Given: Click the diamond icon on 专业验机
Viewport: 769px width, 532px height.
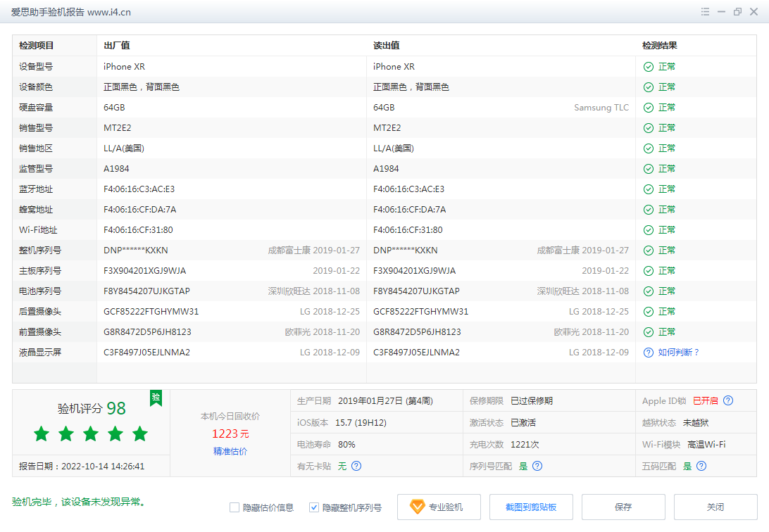Looking at the screenshot, I should (x=417, y=507).
